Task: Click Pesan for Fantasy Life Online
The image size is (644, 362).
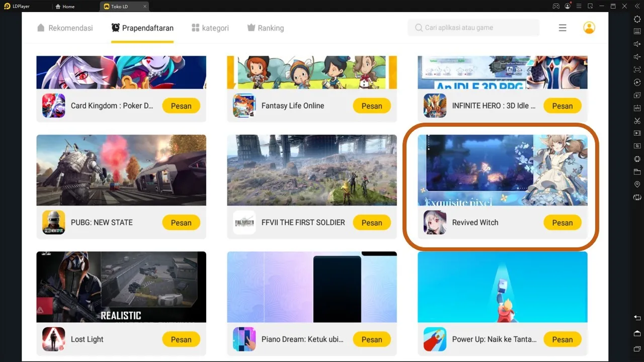Action: [x=372, y=106]
